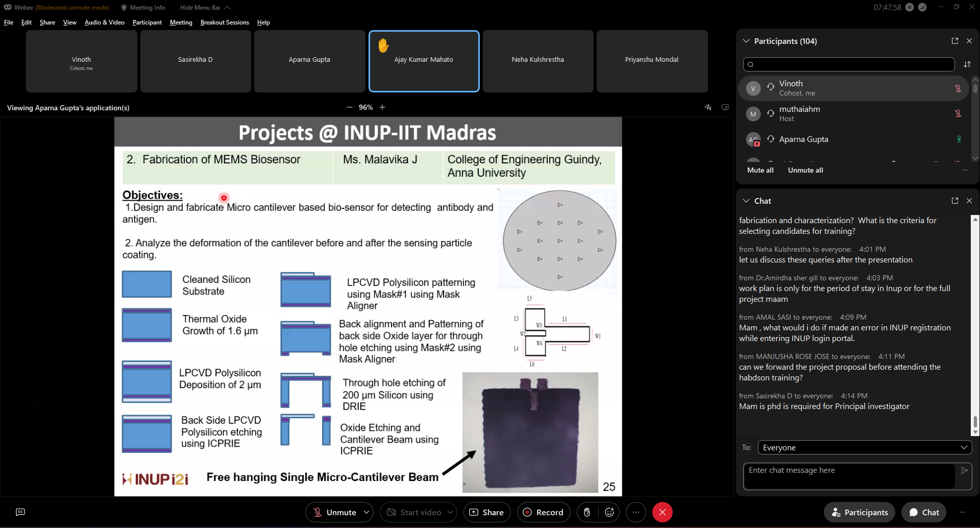
Task: Click the Share button
Action: tap(486, 512)
